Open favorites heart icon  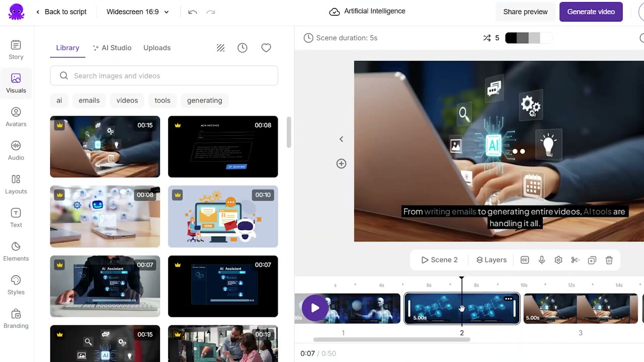(x=266, y=48)
